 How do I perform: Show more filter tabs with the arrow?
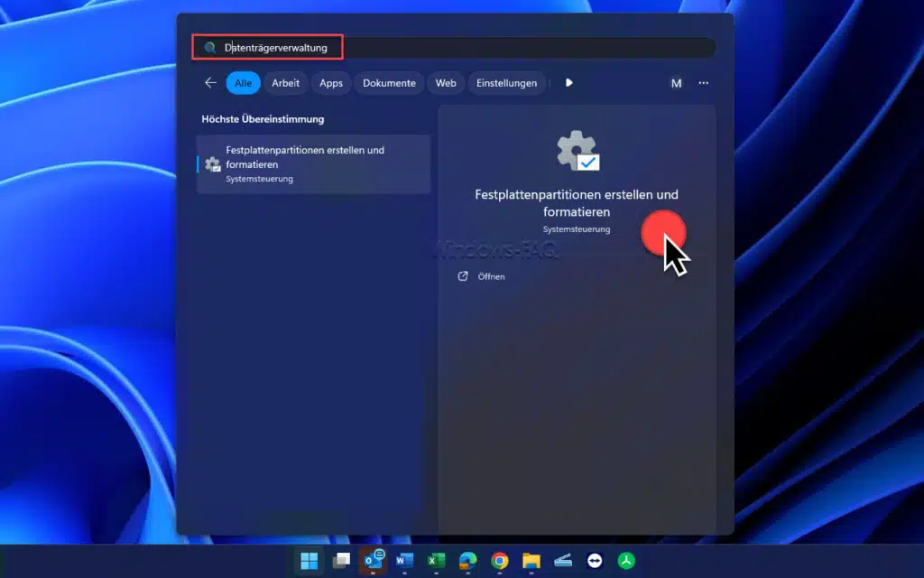coord(568,82)
